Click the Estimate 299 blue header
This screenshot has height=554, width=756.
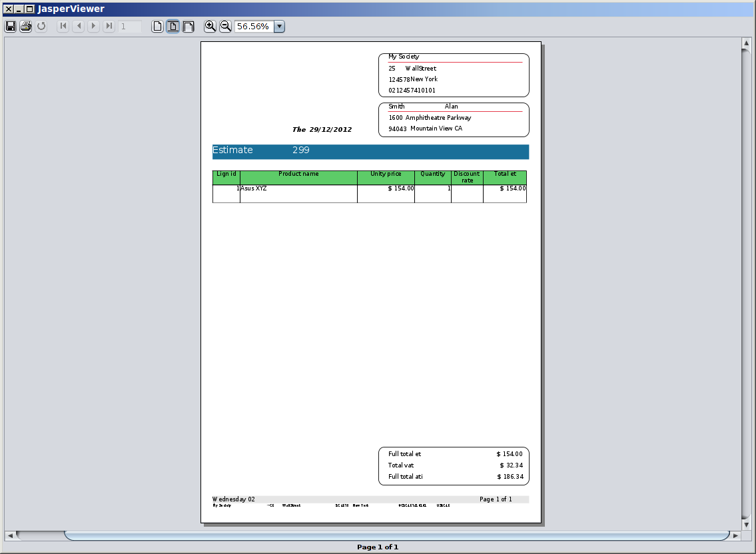(x=370, y=151)
